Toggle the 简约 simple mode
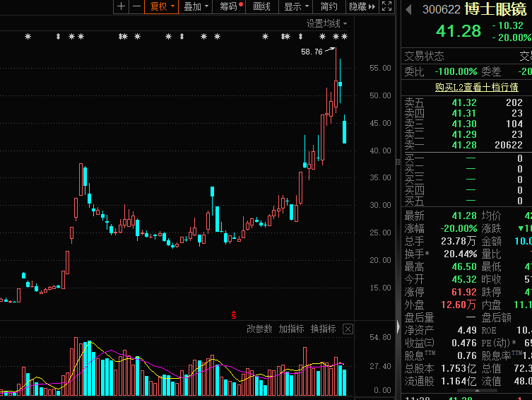Viewport: 532px width, 400px height. 329,6
